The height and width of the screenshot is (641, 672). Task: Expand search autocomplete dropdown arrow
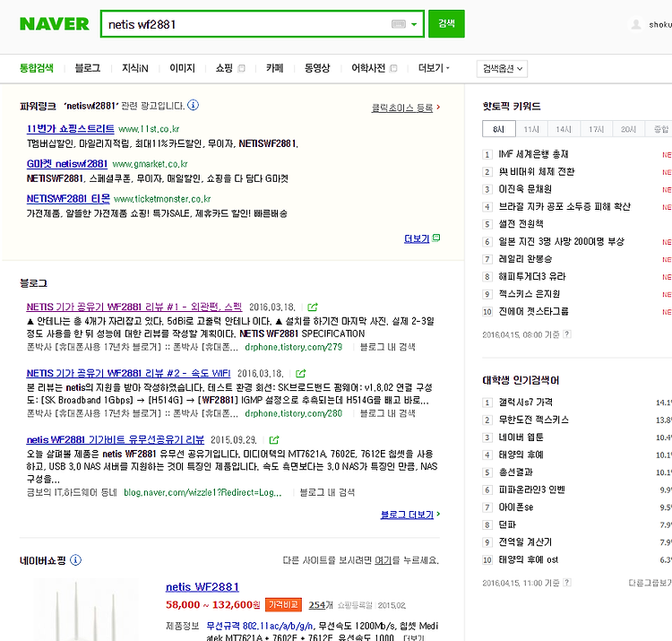(x=414, y=24)
